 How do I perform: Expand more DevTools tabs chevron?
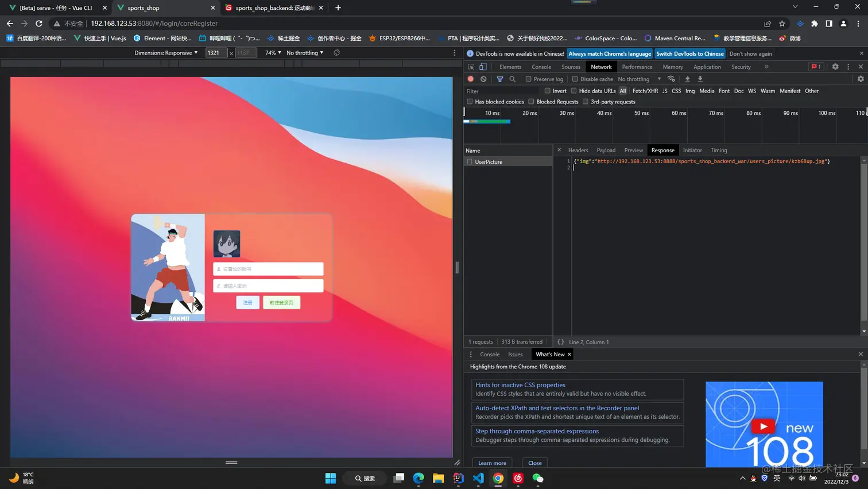pyautogui.click(x=766, y=67)
